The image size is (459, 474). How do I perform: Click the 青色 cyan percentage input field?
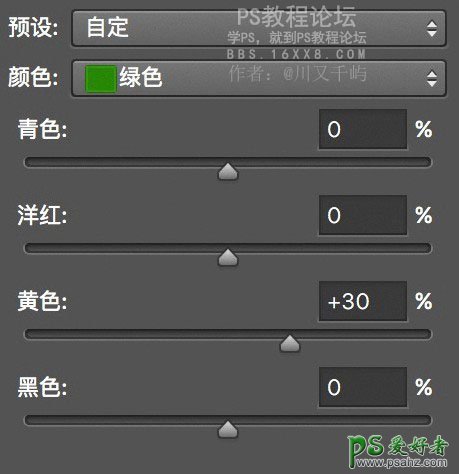(x=363, y=129)
